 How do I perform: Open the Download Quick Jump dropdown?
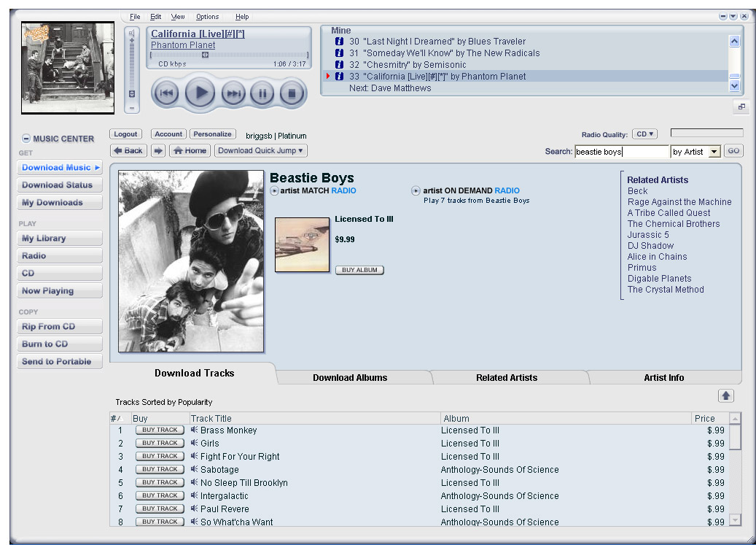(261, 150)
